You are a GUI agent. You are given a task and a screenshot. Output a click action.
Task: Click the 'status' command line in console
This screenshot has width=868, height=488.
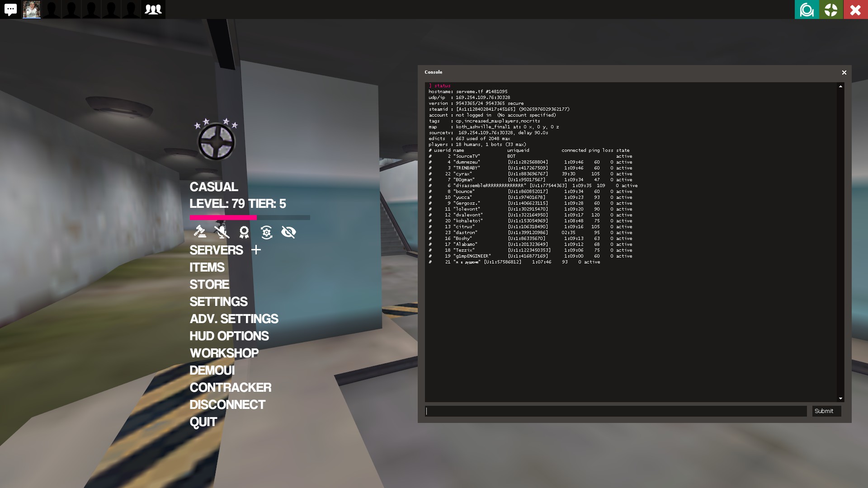tap(439, 85)
